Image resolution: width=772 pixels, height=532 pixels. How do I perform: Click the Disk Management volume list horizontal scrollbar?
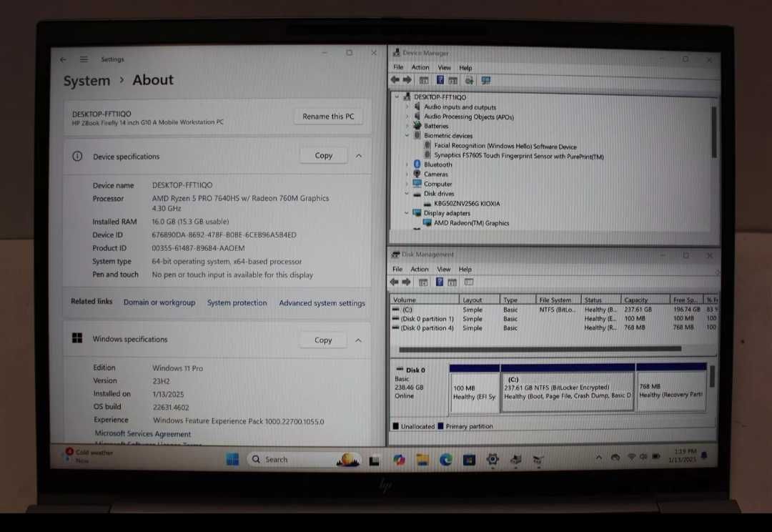(x=540, y=349)
